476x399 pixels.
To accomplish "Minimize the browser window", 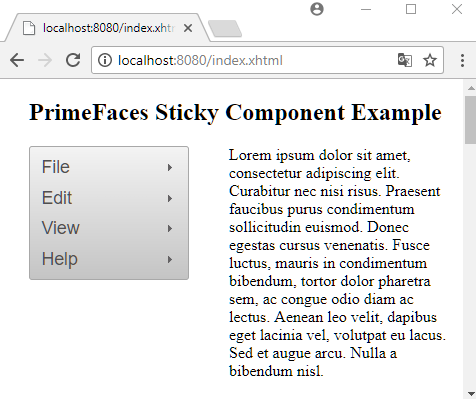I will 366,9.
